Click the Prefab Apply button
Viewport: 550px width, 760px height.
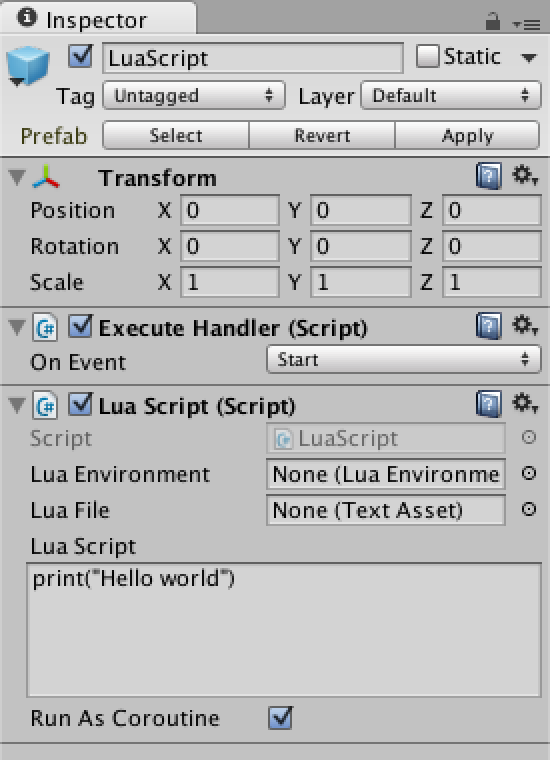point(467,136)
